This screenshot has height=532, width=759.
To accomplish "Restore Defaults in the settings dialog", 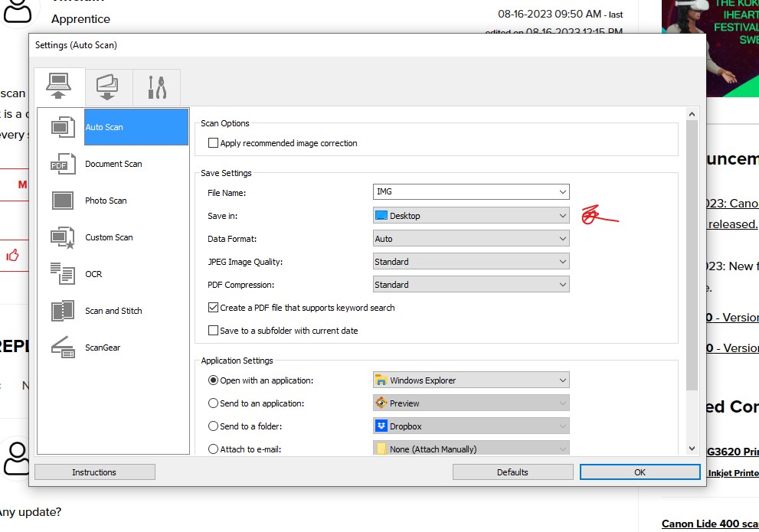I will pos(512,472).
